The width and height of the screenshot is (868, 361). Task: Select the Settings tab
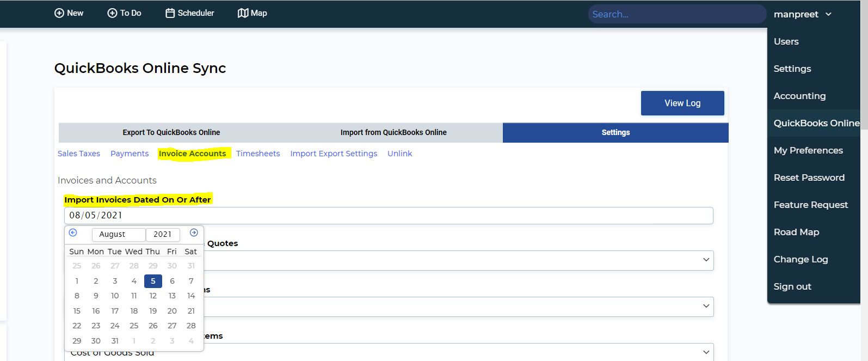(x=615, y=132)
